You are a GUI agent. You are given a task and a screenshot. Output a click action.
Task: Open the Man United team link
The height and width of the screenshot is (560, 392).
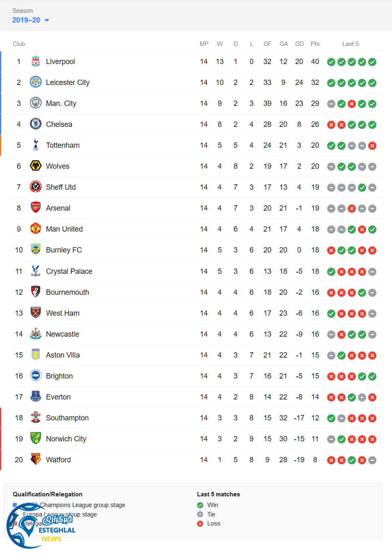64,229
